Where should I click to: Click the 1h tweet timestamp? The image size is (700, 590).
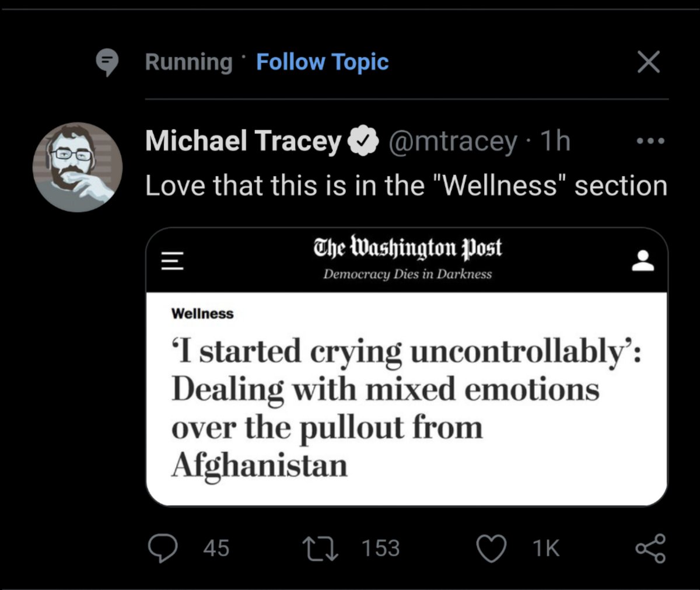(x=555, y=141)
